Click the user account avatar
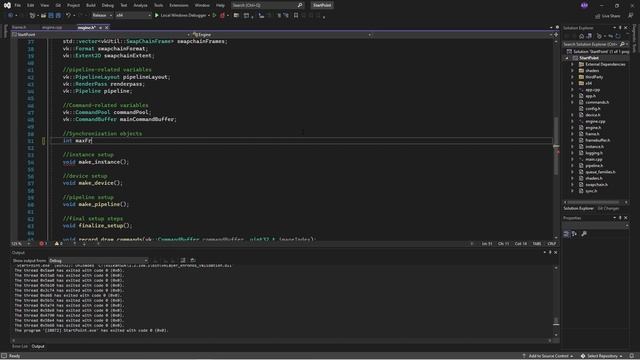The image size is (640, 360). (584, 5)
